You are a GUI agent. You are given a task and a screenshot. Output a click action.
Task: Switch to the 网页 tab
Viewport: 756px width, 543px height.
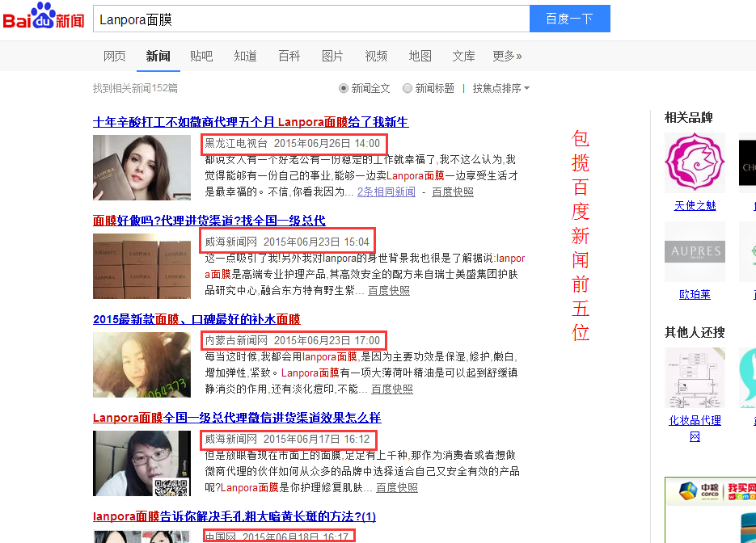point(115,56)
